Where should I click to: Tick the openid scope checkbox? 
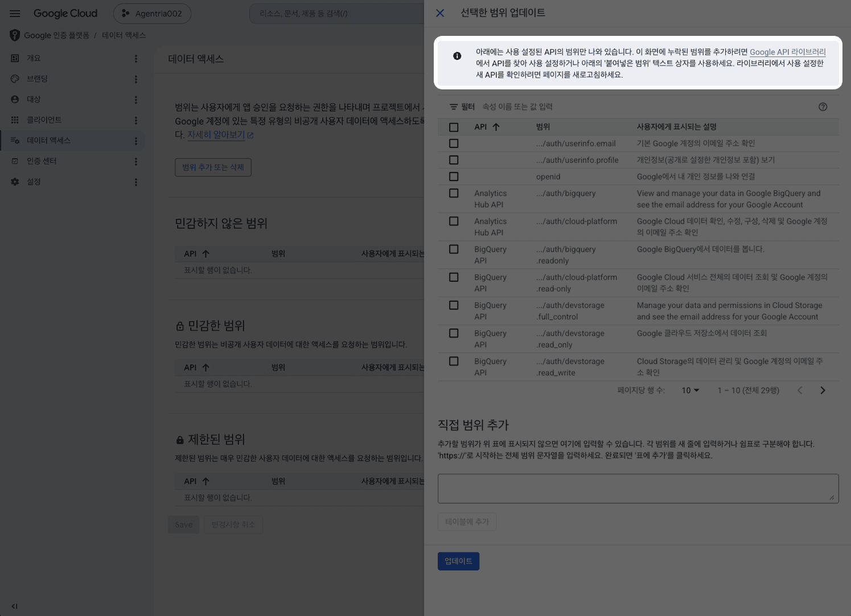click(454, 176)
